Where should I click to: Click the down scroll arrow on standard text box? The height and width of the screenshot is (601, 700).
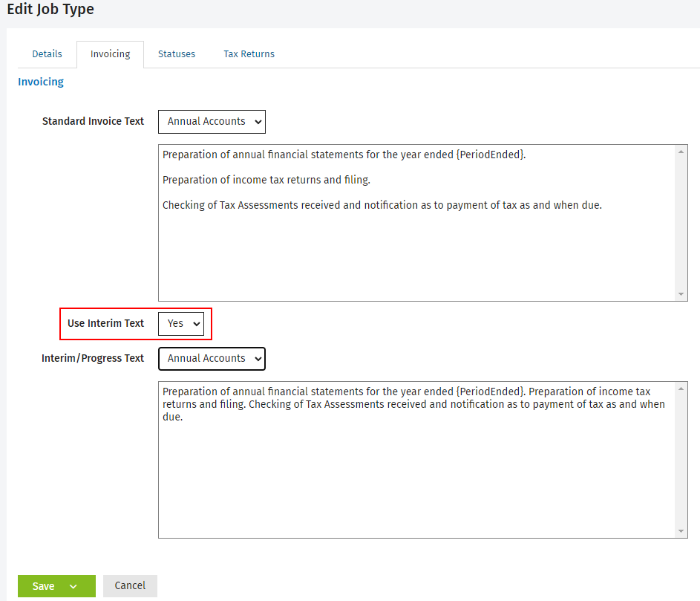681,293
